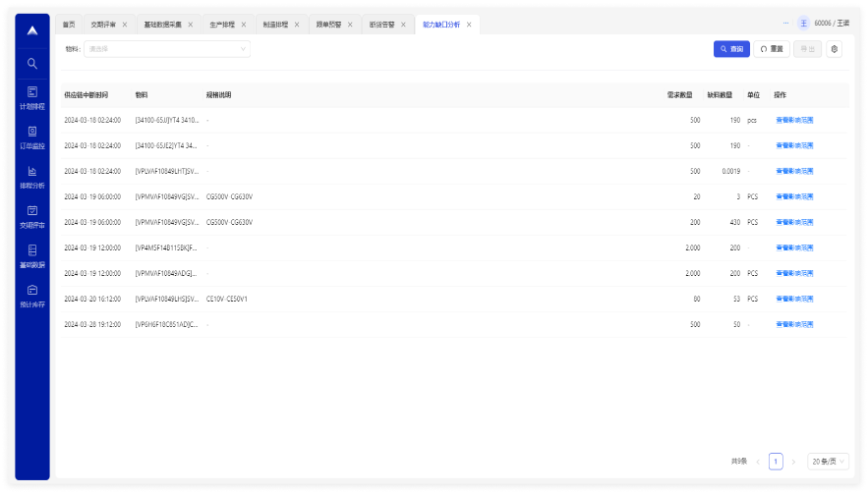The width and height of the screenshot is (868, 494).
Task: Open impact range link for [34100-65JJ]YT4 row
Action: coord(794,120)
